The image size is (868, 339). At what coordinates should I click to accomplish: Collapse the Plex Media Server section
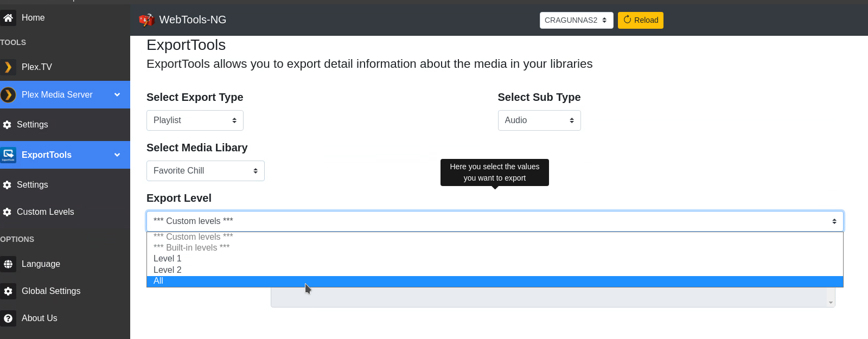pos(117,95)
